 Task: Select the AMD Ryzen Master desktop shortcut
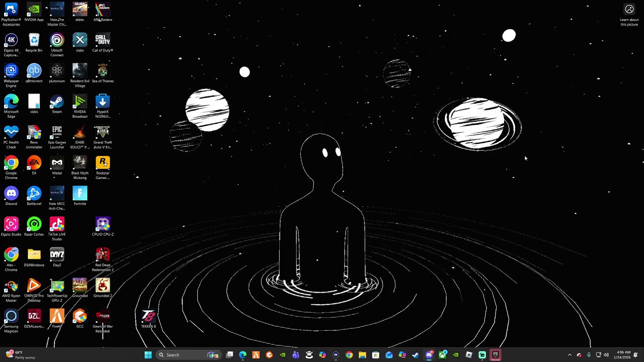[x=11, y=291]
